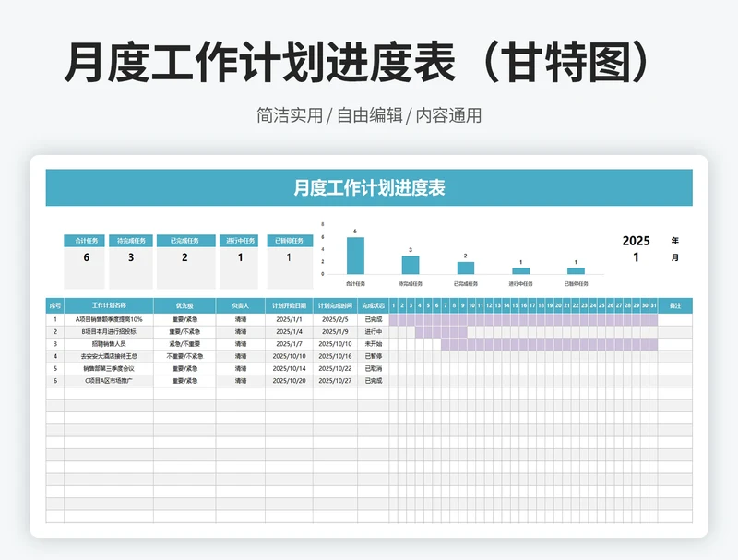Click the 年 label next to 2025
This screenshot has width=738, height=560.
(675, 241)
